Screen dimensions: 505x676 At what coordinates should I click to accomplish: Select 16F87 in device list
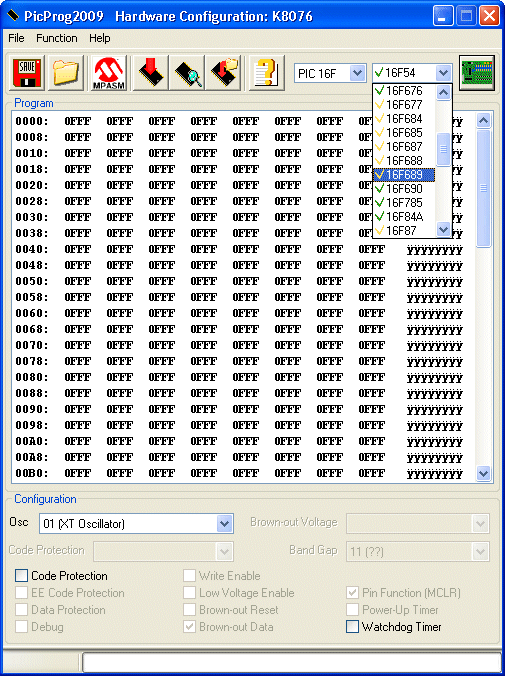404,231
